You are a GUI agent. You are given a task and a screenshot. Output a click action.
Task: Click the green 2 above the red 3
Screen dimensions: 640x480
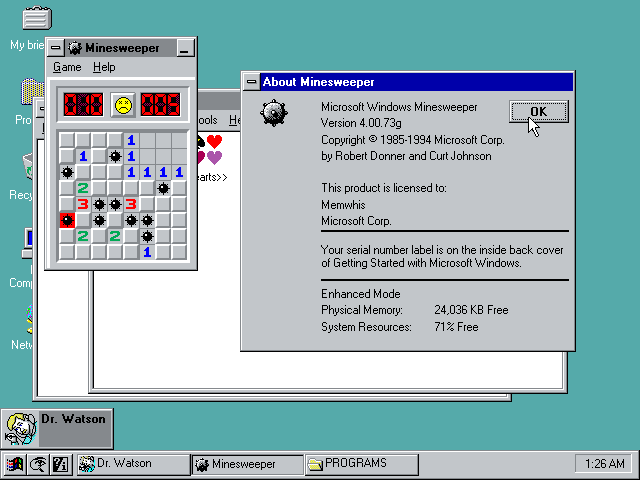click(83, 188)
